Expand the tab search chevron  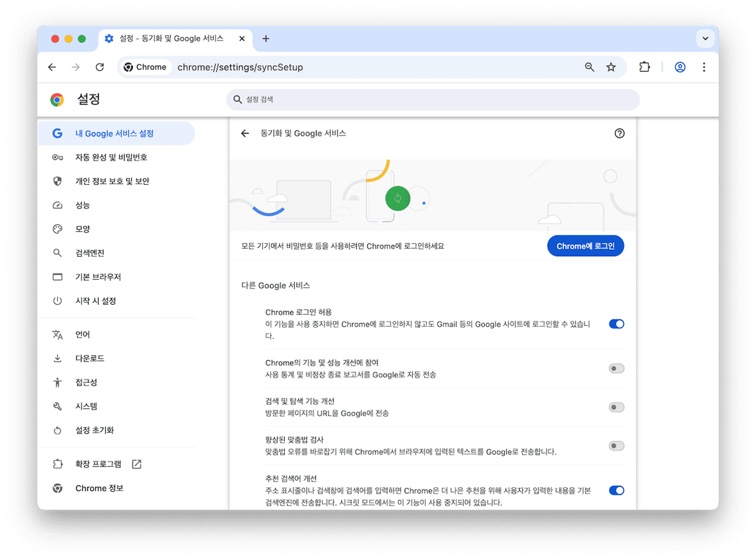705,39
